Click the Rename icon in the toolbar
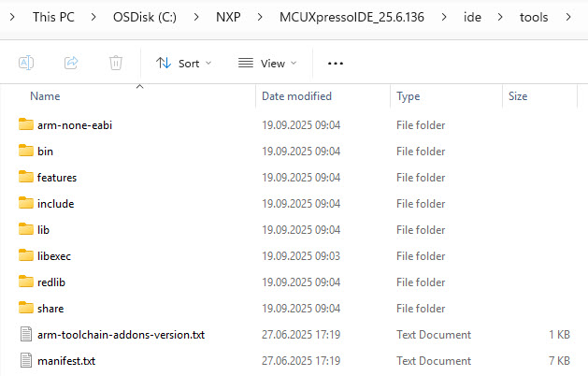Image resolution: width=588 pixels, height=376 pixels. pos(26,63)
